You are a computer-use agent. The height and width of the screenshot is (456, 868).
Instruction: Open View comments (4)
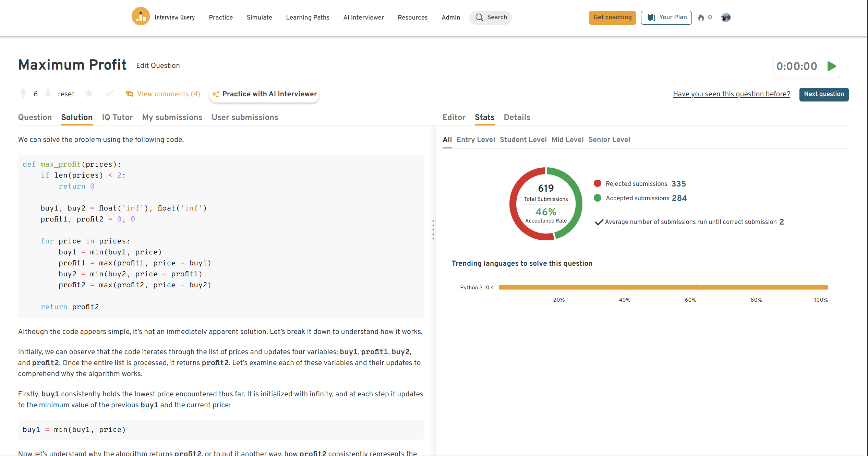point(163,94)
